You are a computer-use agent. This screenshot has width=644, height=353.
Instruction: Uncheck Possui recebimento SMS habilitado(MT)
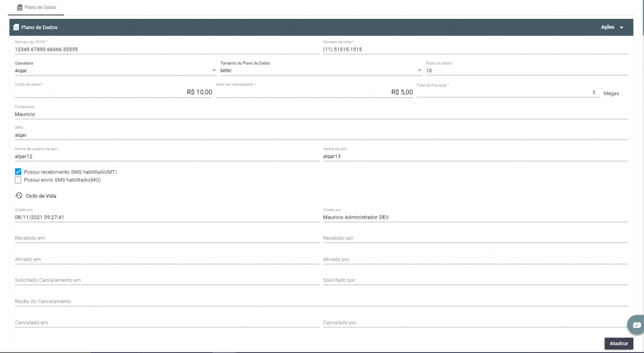click(x=18, y=171)
